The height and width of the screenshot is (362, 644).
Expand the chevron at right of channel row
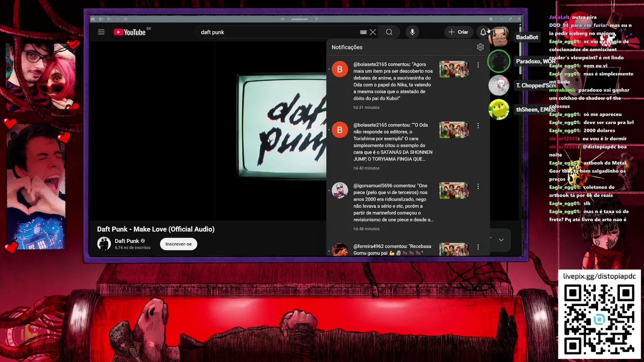[501, 240]
